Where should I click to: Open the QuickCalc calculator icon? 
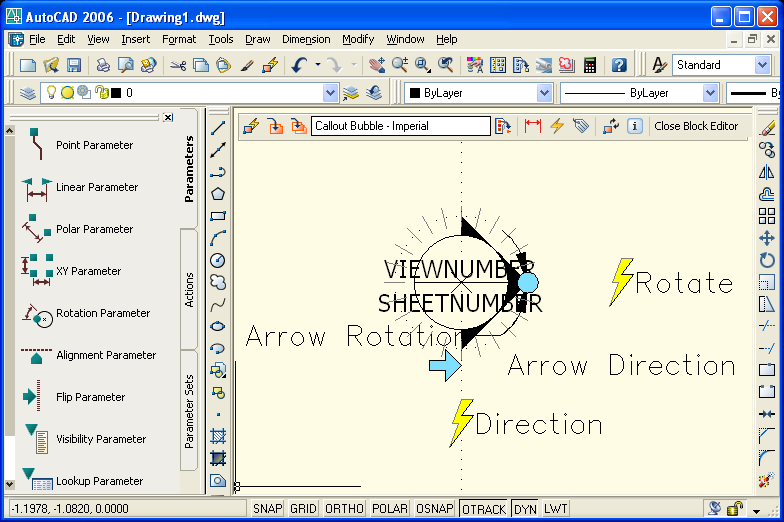(590, 65)
